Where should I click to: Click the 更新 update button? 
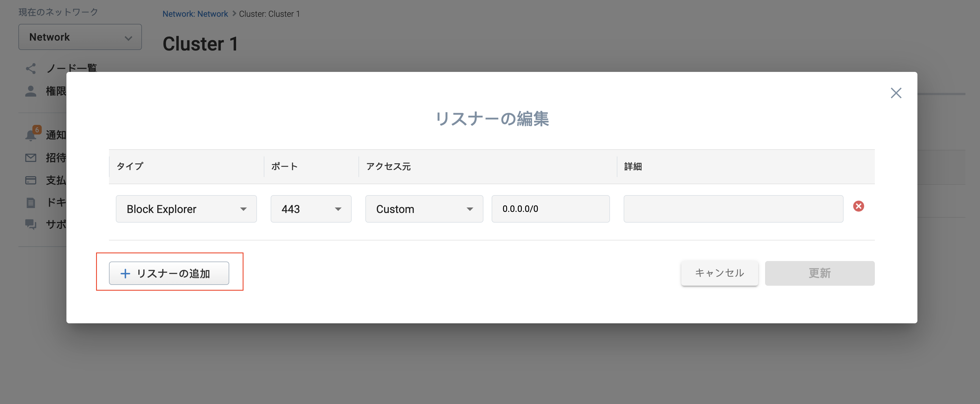point(819,273)
